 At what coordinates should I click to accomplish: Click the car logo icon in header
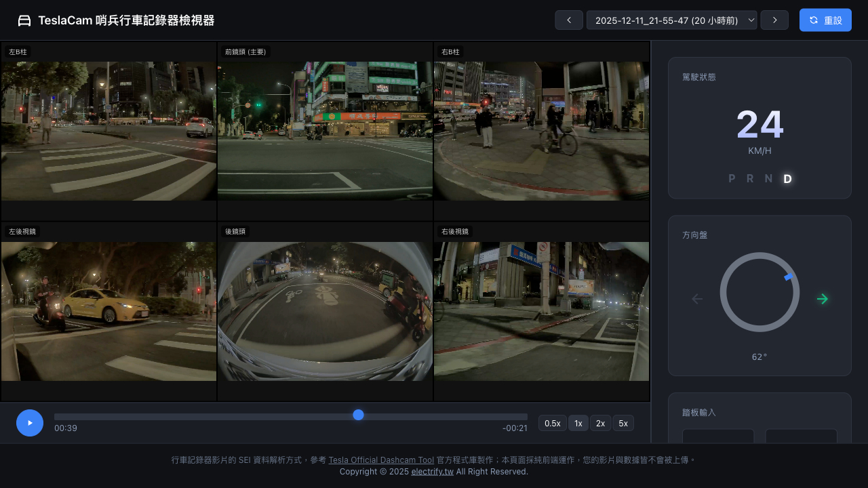(24, 20)
